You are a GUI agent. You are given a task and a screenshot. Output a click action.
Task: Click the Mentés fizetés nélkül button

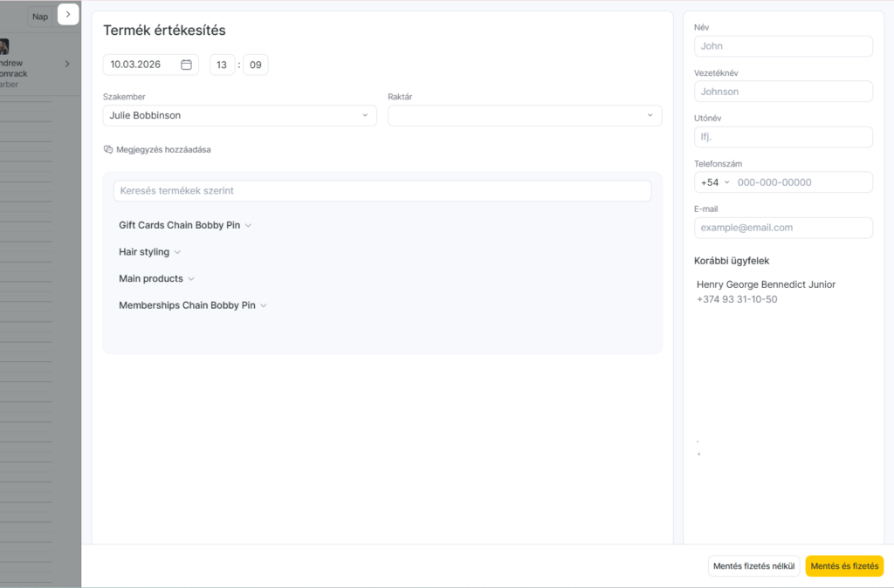point(753,566)
